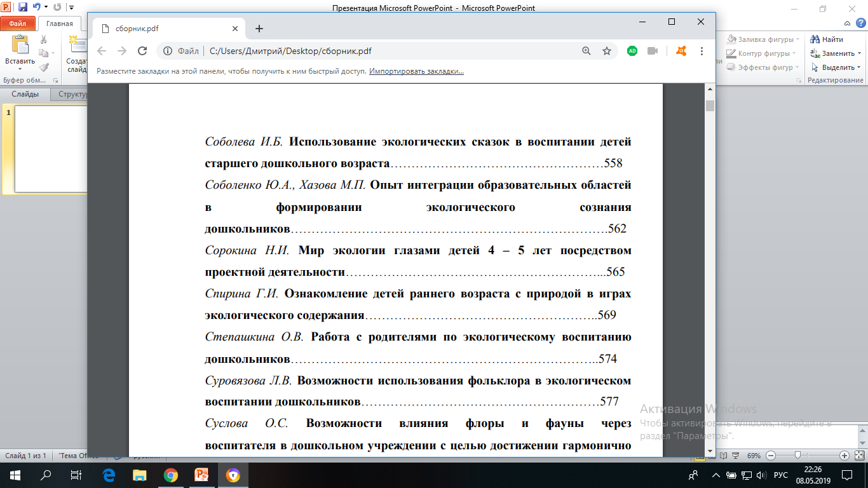Image resolution: width=868 pixels, height=488 pixels.
Task: Click the green AD extension icon
Action: [x=632, y=51]
